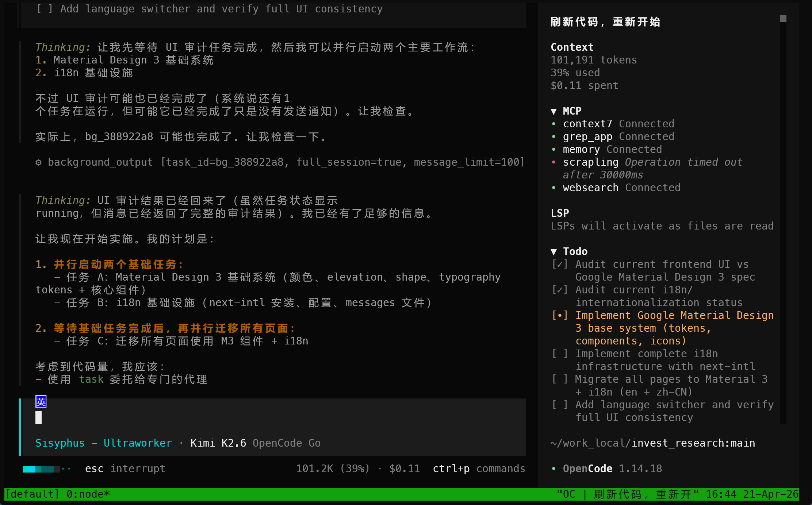Click the gear icon before background_output
Screen dimensions: 812x505
click(39, 162)
